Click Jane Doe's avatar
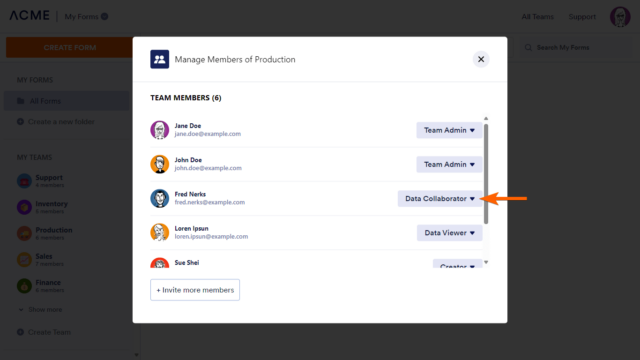This screenshot has width=640, height=360. point(160,130)
